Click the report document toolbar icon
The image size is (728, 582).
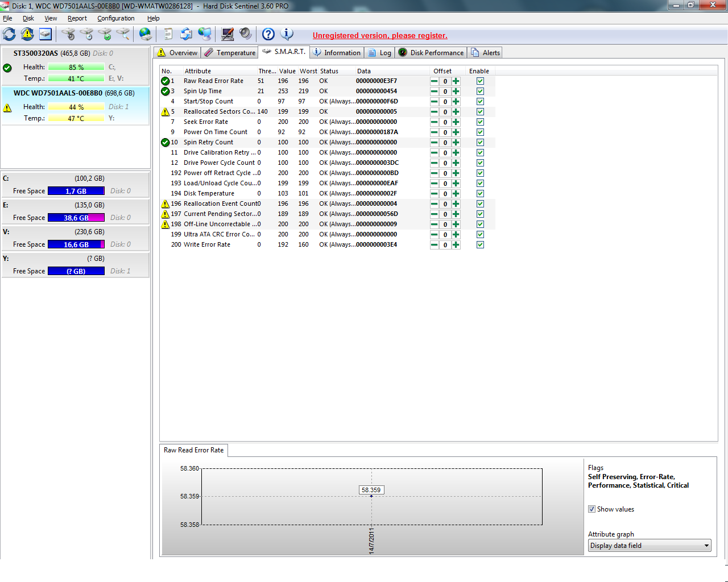click(x=168, y=34)
